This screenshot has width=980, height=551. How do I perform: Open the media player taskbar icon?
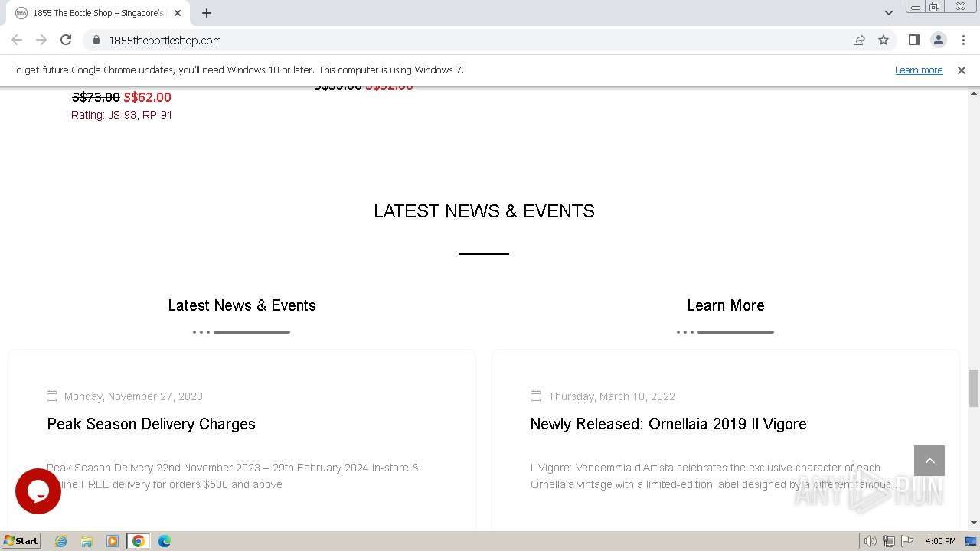tap(113, 541)
